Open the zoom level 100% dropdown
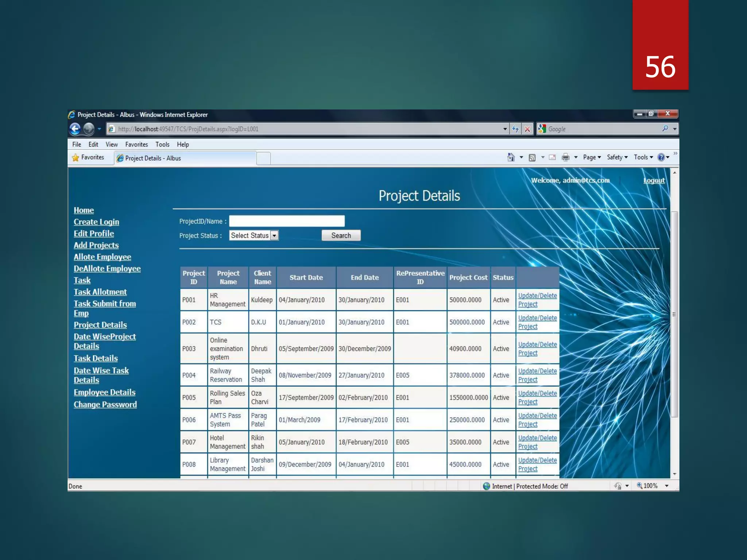Screen dimensions: 747x560 point(666,486)
